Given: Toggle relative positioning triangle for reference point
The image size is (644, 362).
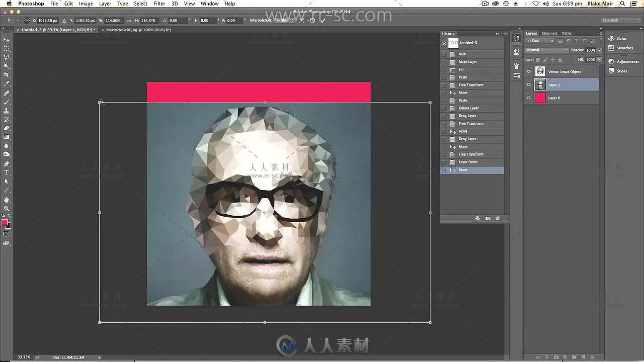Looking at the screenshot, I should [x=64, y=21].
